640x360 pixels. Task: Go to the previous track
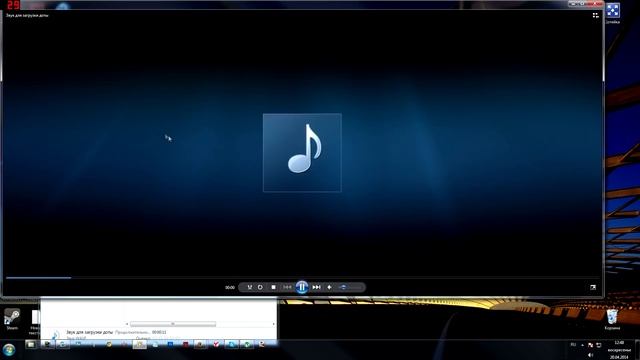(x=287, y=287)
